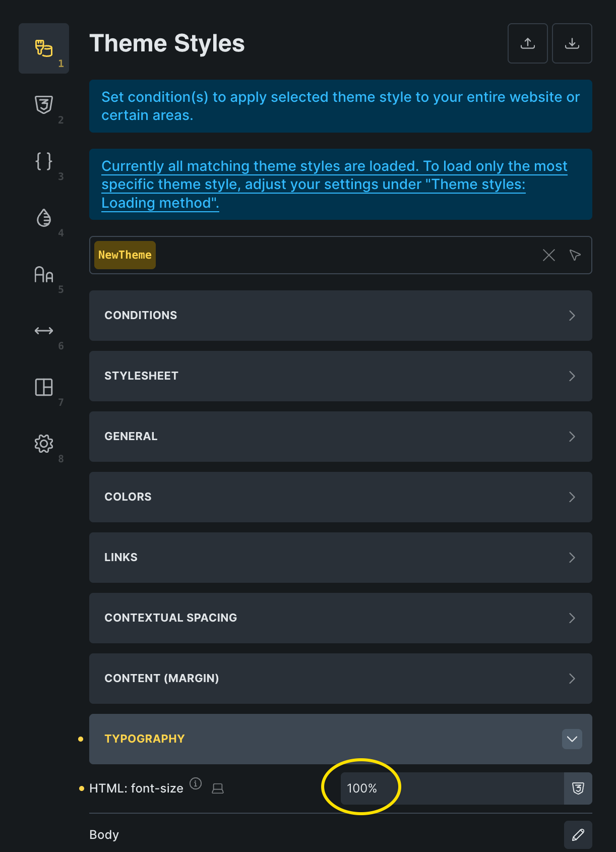
Task: Collapse the Typography section
Action: pos(572,739)
